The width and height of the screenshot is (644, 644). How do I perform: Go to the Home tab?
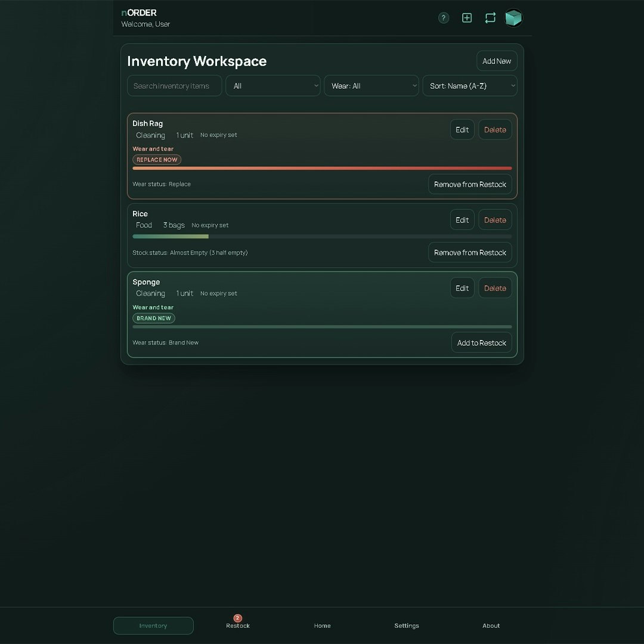pyautogui.click(x=322, y=626)
